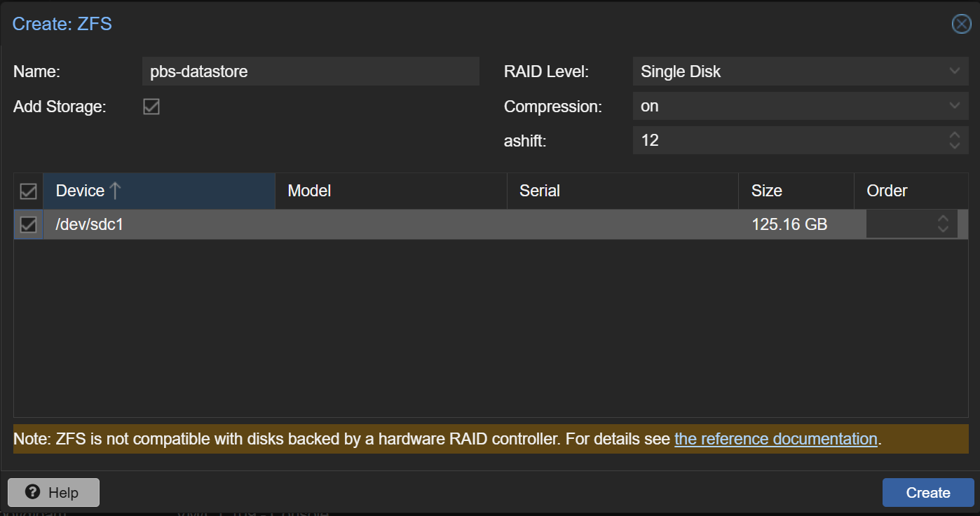Image resolution: width=980 pixels, height=516 pixels.
Task: Open the reference documentation link
Action: coord(775,439)
